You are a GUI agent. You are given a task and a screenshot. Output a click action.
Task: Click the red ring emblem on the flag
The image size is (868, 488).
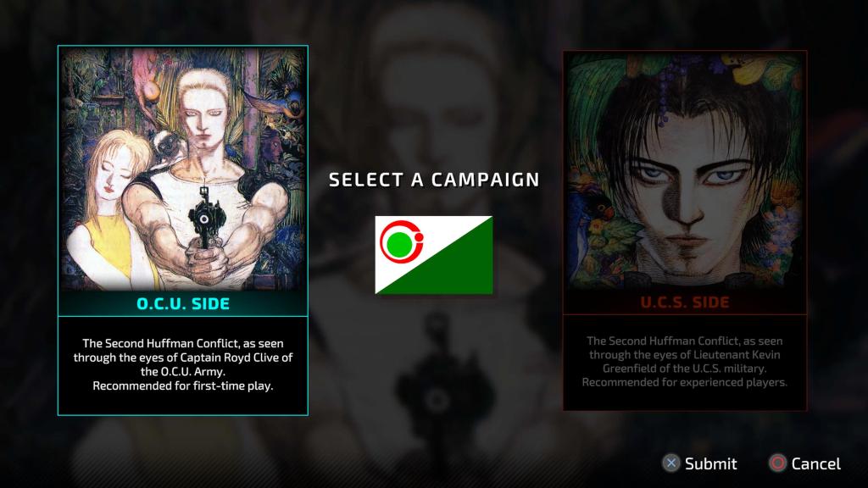(401, 241)
